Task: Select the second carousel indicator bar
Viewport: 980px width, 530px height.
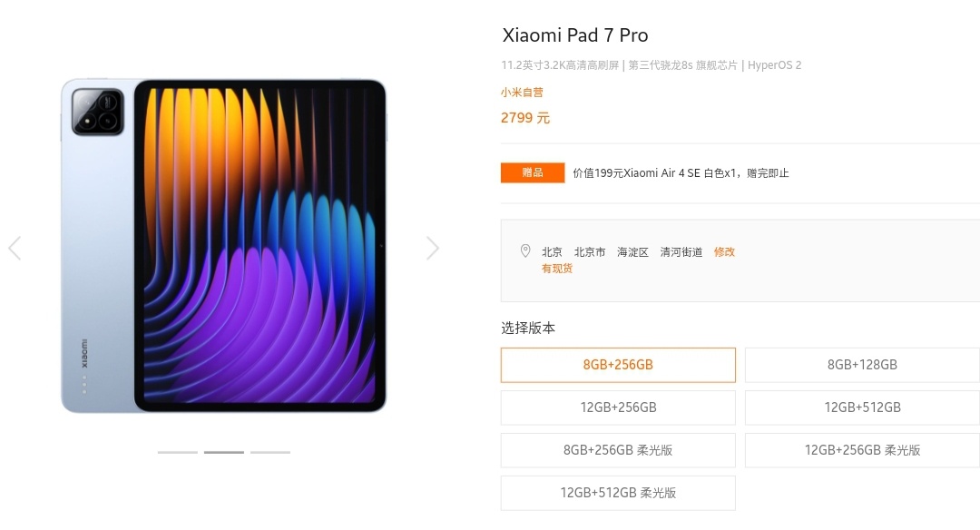Action: click(224, 452)
